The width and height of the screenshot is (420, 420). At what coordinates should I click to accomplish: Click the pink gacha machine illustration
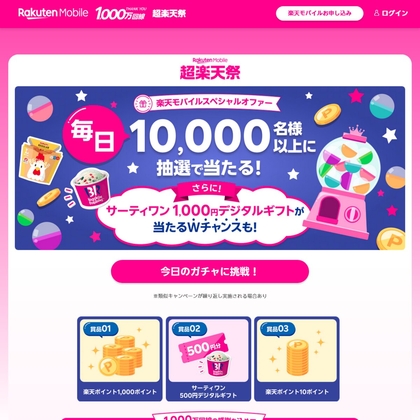[343, 183]
